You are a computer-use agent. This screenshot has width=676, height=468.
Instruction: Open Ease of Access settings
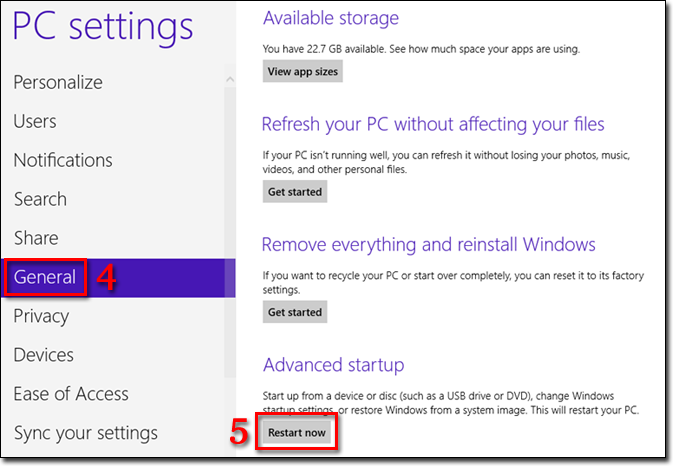(x=72, y=394)
